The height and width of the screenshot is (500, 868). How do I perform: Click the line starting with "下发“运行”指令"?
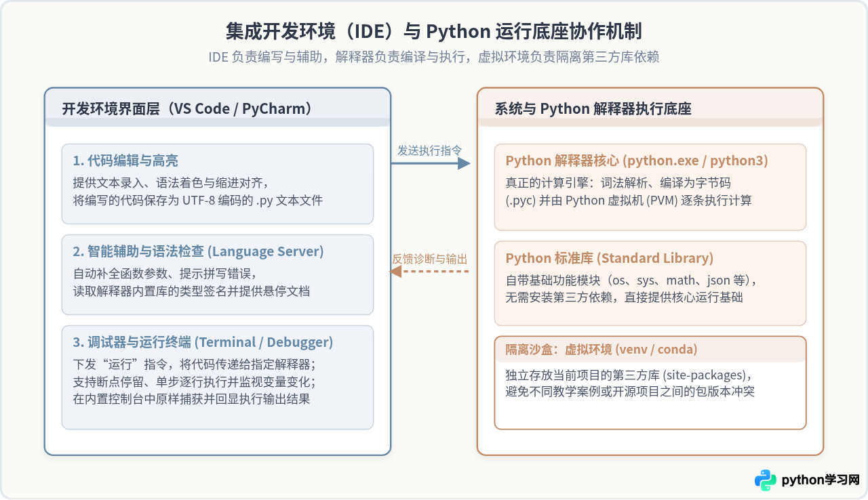pos(195,364)
